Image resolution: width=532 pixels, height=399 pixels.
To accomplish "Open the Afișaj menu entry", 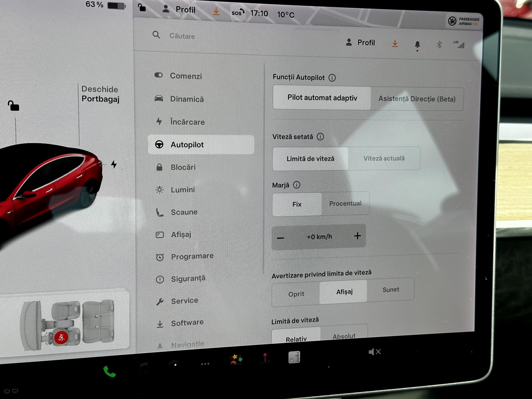I will pos(173,234).
